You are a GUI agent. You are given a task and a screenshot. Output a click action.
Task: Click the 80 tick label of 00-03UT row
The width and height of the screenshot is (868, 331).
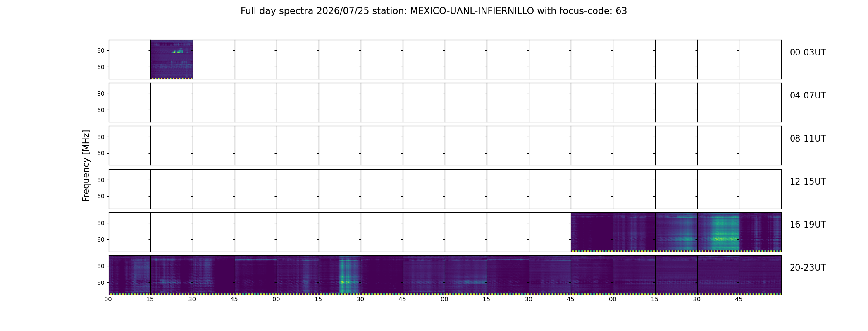101,51
